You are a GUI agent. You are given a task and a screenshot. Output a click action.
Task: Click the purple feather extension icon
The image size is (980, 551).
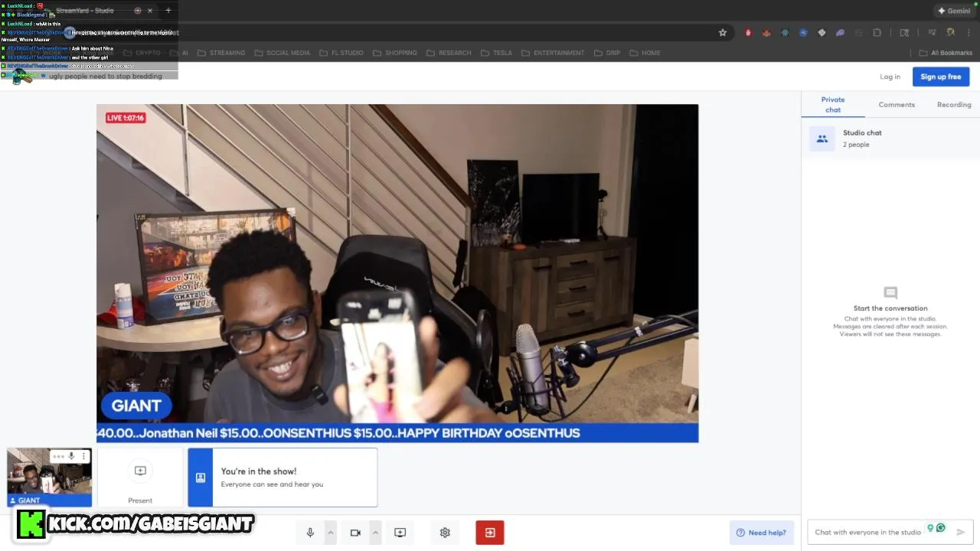840,33
